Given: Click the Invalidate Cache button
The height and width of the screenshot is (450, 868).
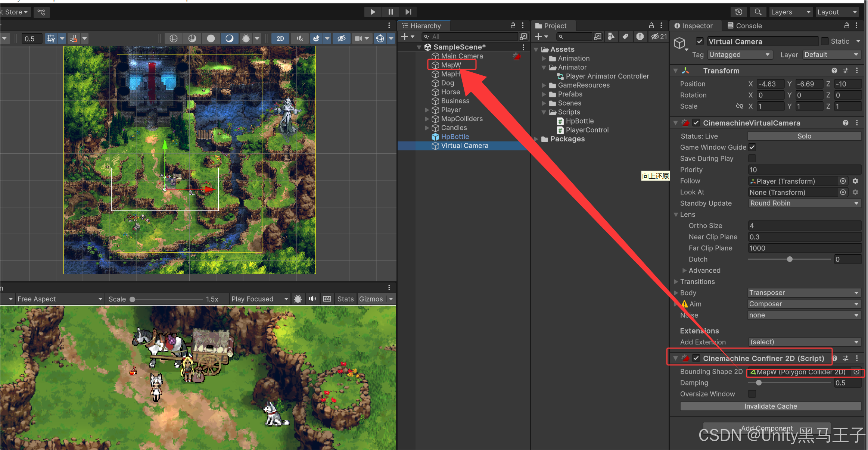Looking at the screenshot, I should point(771,406).
